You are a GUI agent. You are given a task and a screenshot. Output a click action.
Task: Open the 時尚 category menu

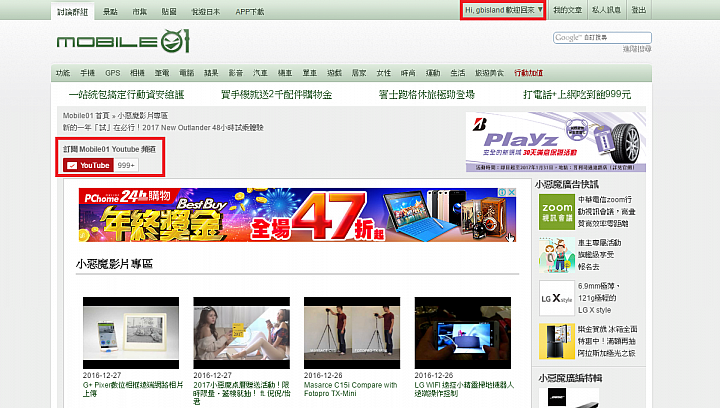[x=408, y=73]
